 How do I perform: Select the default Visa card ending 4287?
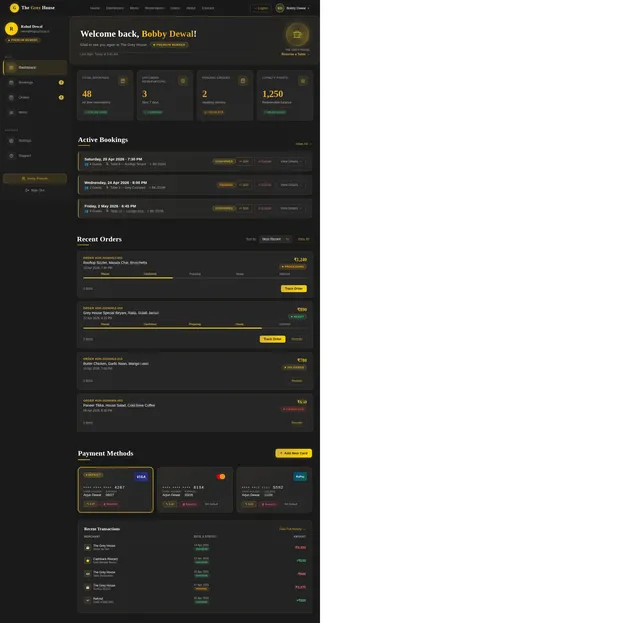coord(116,490)
